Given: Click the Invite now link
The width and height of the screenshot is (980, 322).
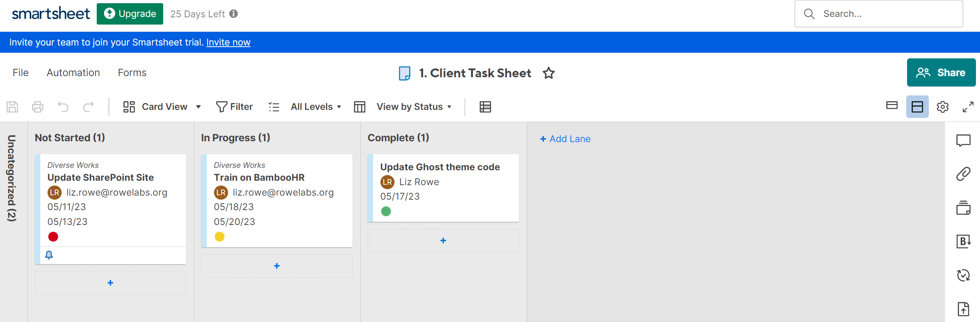Looking at the screenshot, I should [x=228, y=42].
